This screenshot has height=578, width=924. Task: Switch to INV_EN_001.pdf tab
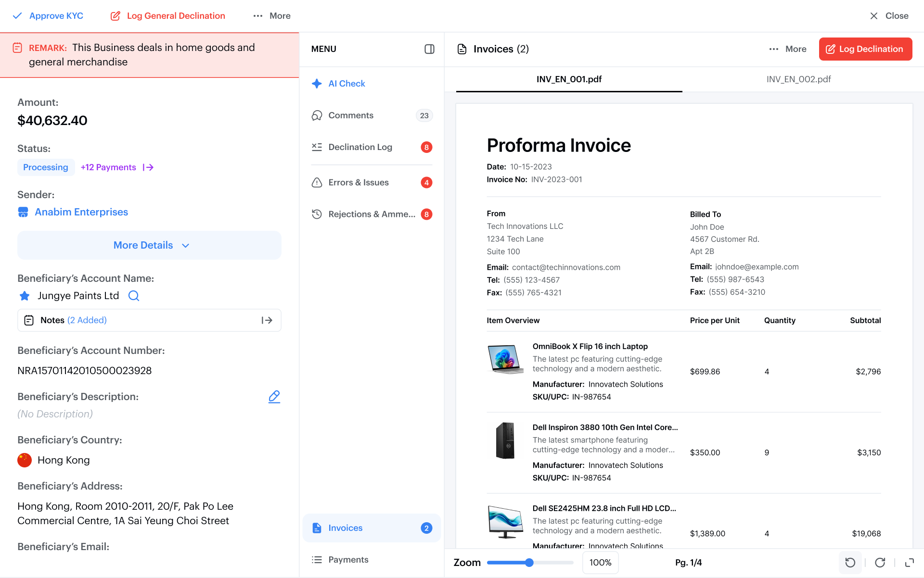pyautogui.click(x=569, y=79)
